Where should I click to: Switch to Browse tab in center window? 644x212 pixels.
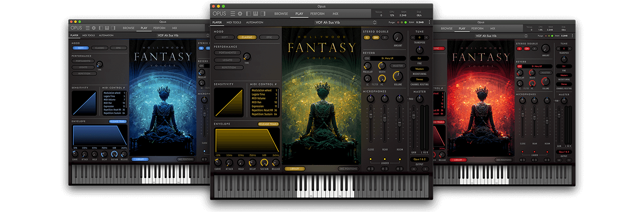point(281,14)
